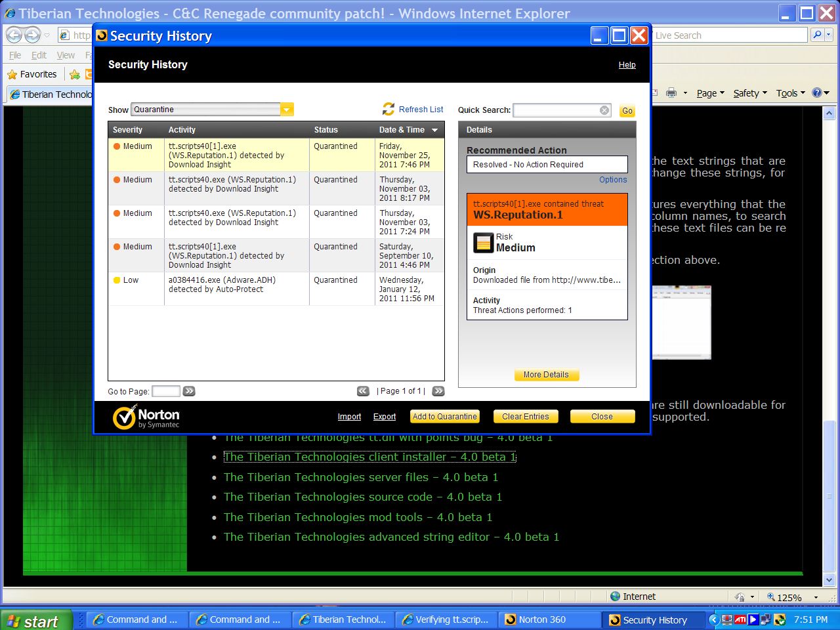Open the Show Quarantine dropdown
Viewport: 840px width, 630px height.
point(287,110)
